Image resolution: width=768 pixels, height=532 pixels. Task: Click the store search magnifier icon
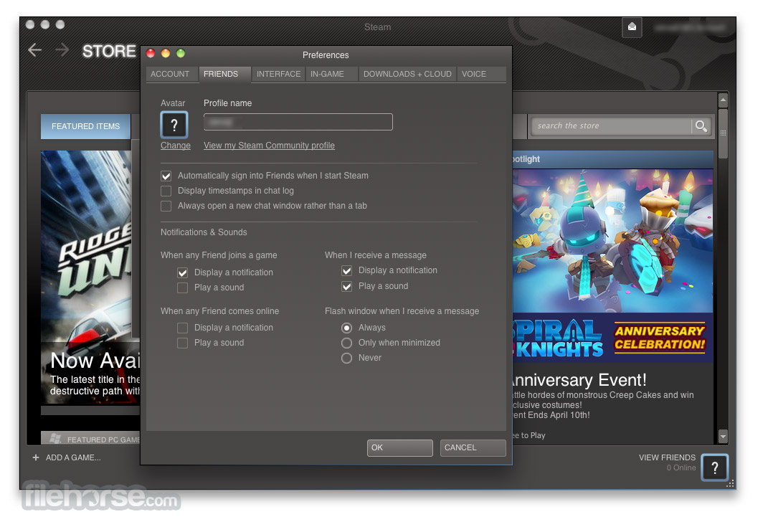click(701, 126)
